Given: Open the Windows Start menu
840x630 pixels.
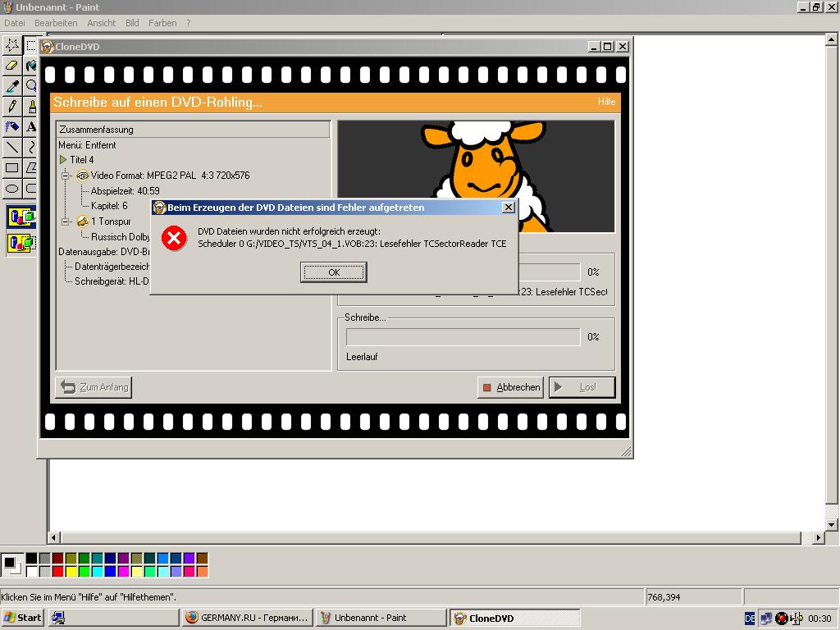Looking at the screenshot, I should pos(22,618).
